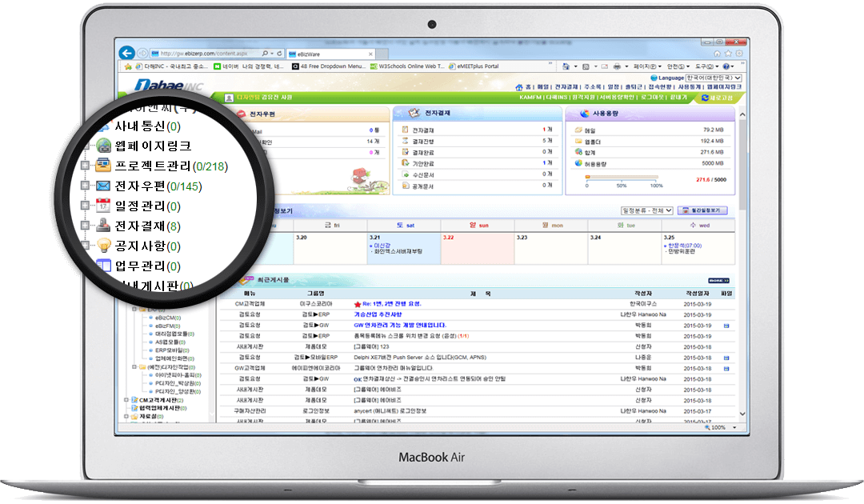864x504 pixels.
Task: Click the 웹페이지링크 globe icon
Action: [104, 146]
